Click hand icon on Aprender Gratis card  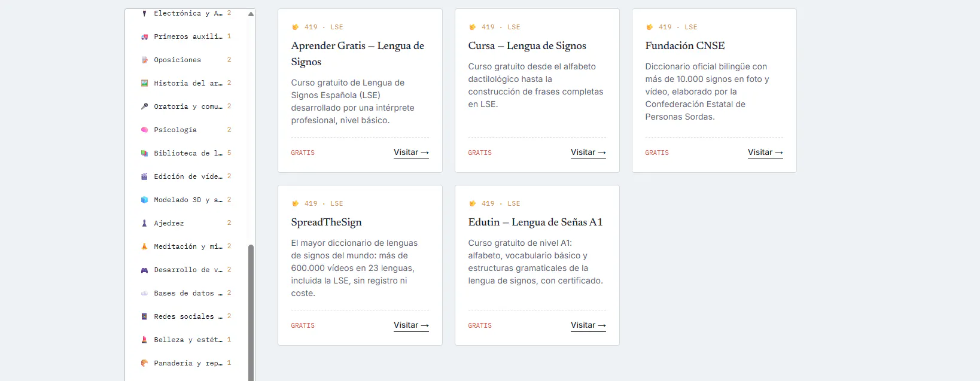[295, 27]
